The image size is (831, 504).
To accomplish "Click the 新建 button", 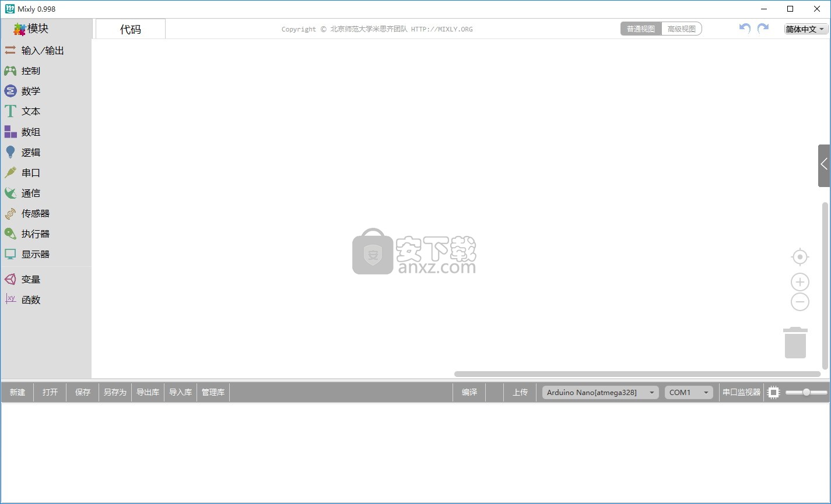I will [x=17, y=393].
